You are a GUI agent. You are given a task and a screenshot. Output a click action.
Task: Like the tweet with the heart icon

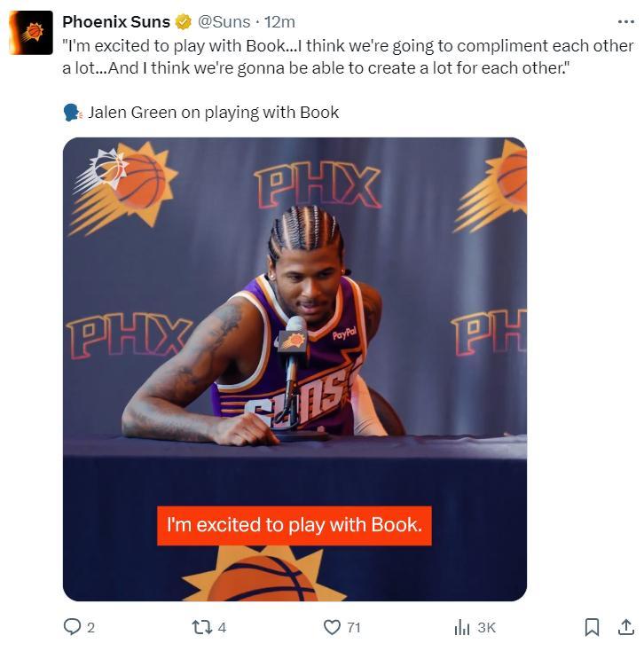332,627
